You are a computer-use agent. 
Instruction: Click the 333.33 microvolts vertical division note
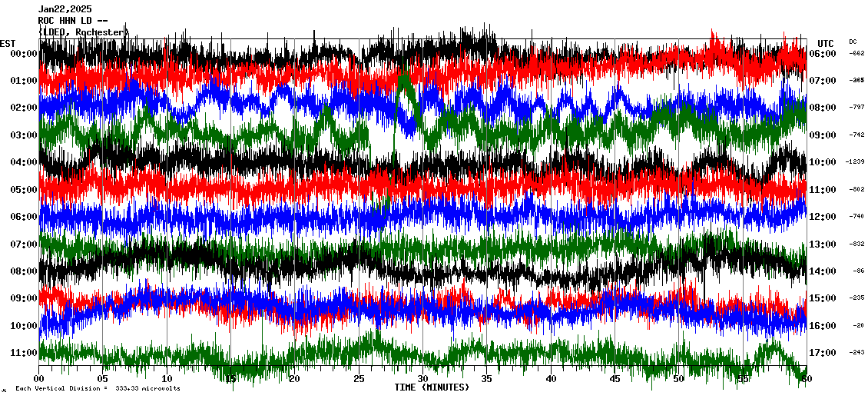[x=98, y=389]
